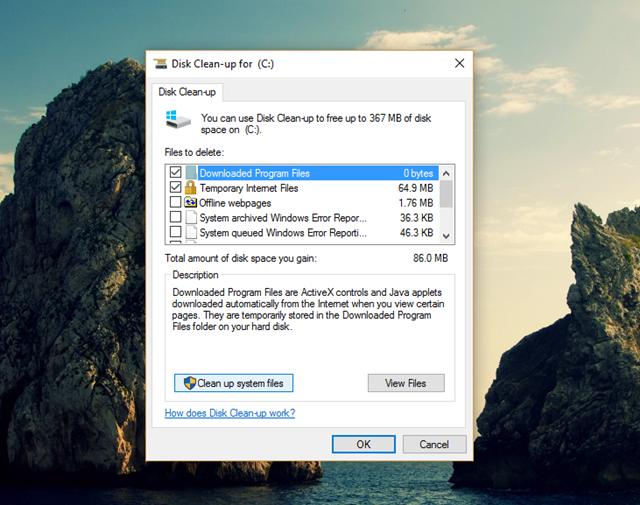Click the Description group label
Screen dimensions: 640x505
tap(195, 275)
